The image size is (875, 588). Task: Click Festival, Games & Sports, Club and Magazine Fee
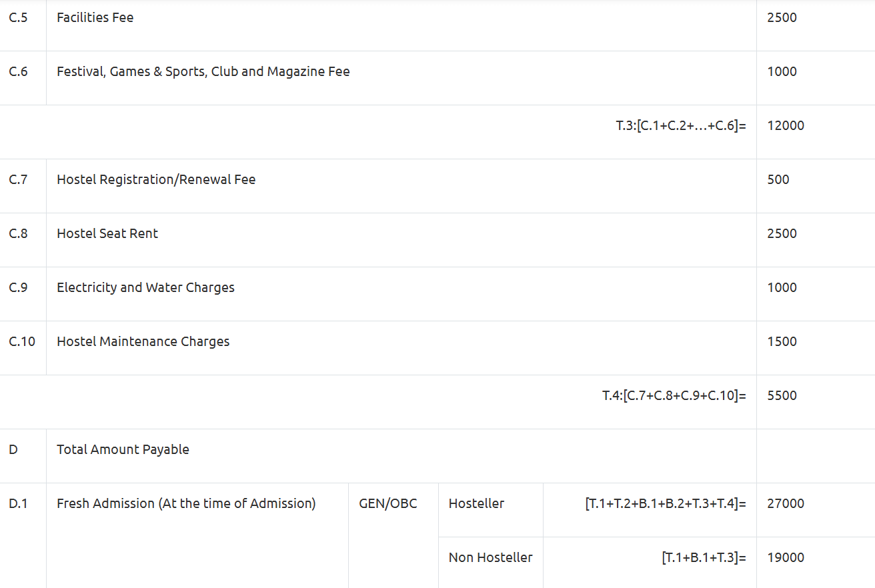(203, 72)
